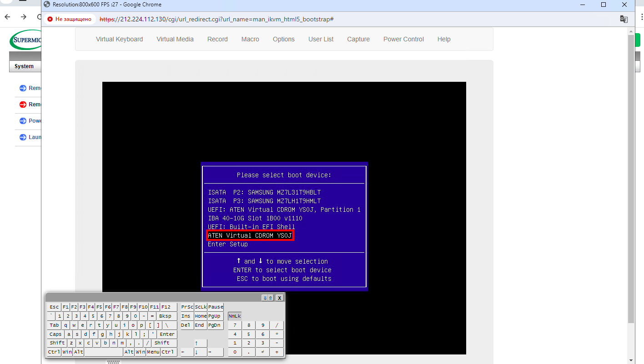Click 'IBA 40-10G Slot 1B00 v1110' entry
The image size is (644, 364).
coord(255,218)
